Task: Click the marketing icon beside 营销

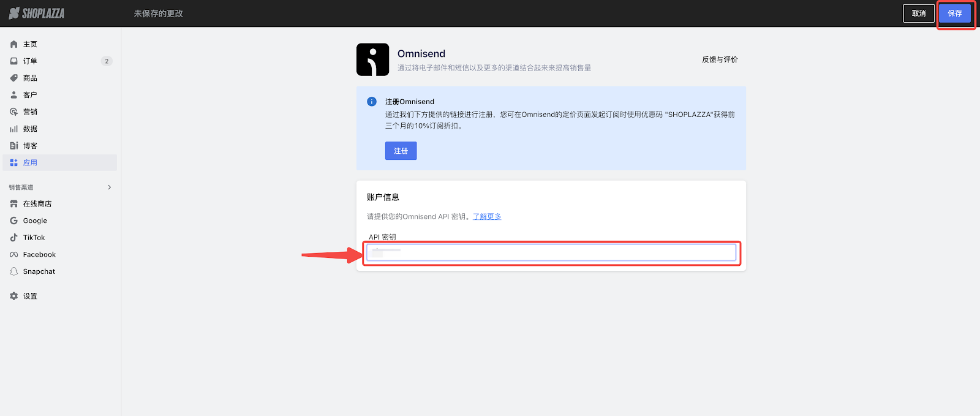Action: (x=14, y=112)
